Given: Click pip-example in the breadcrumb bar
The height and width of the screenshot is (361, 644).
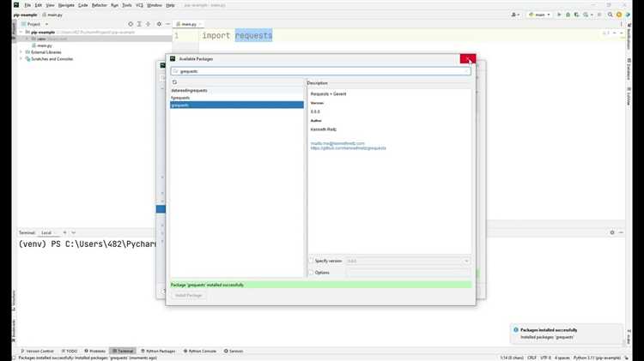Looking at the screenshot, I should [25, 15].
